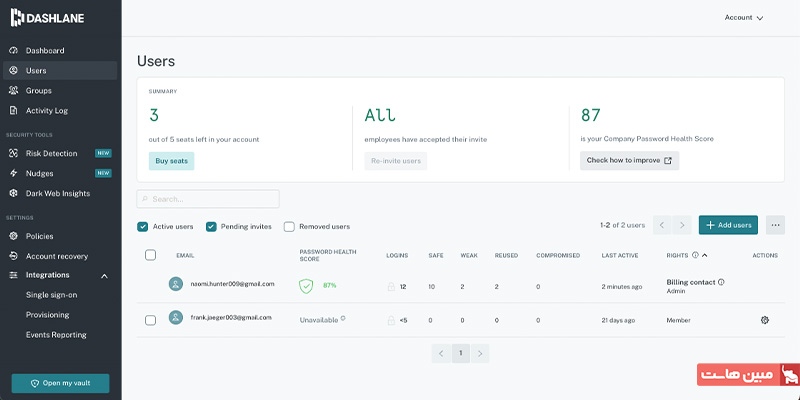Click the Nudges lightning icon
The image size is (800, 400).
tap(14, 173)
